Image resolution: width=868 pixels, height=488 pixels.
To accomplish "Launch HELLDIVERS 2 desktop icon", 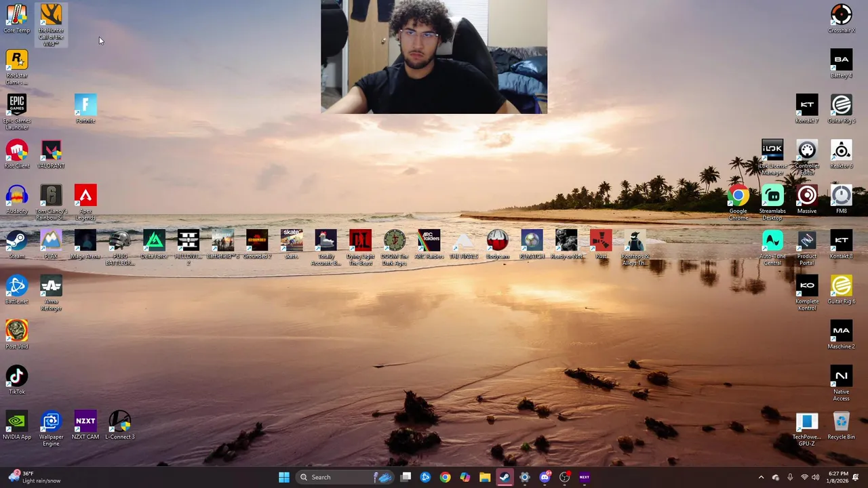I will point(189,248).
